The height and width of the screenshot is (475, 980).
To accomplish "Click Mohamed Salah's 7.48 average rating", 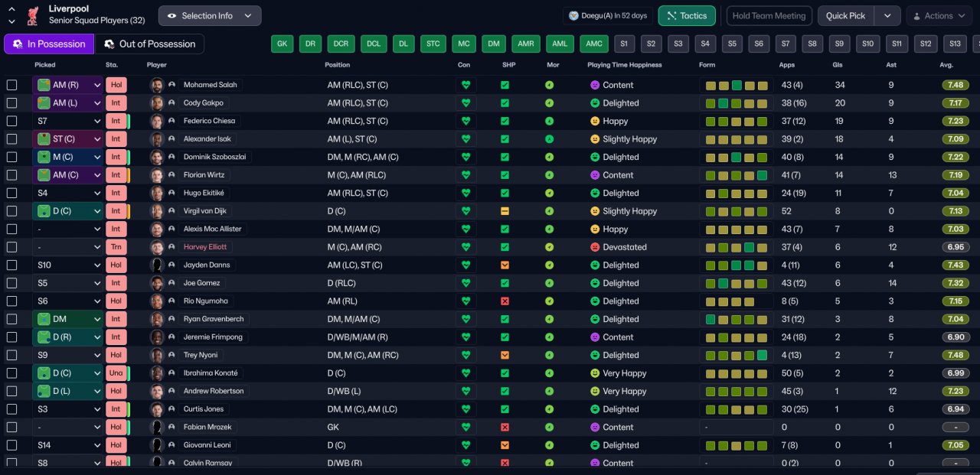I will pyautogui.click(x=955, y=85).
